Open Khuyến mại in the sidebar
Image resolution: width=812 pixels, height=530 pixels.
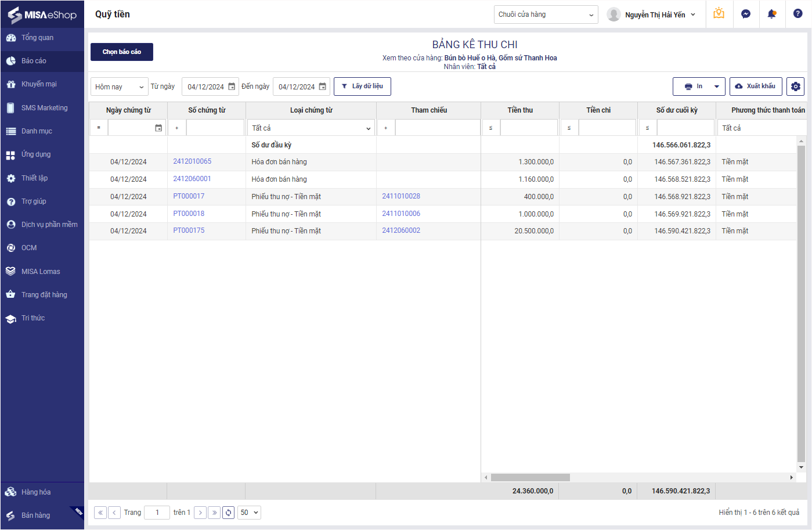(x=39, y=84)
